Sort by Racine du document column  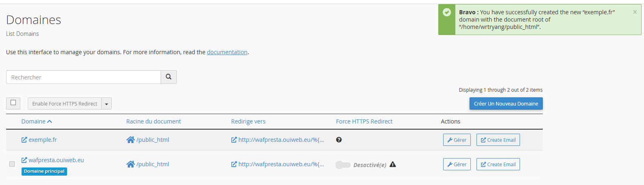pyautogui.click(x=153, y=121)
